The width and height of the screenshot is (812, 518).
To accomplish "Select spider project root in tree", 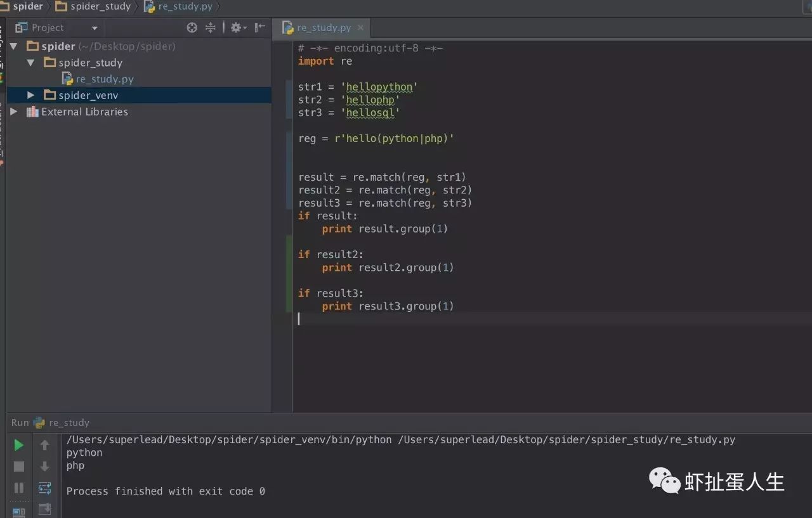I will 139,46.
